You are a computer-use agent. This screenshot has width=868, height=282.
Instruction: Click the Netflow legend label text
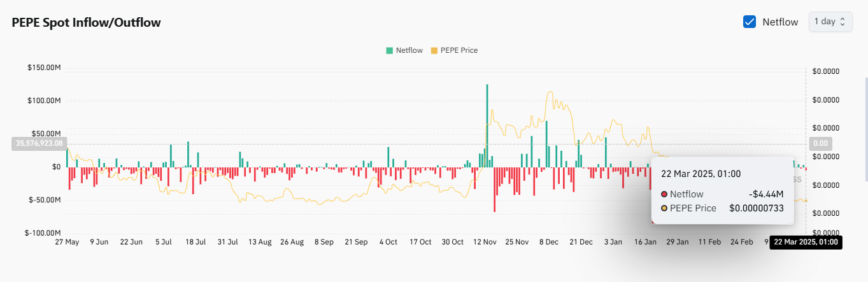point(409,50)
